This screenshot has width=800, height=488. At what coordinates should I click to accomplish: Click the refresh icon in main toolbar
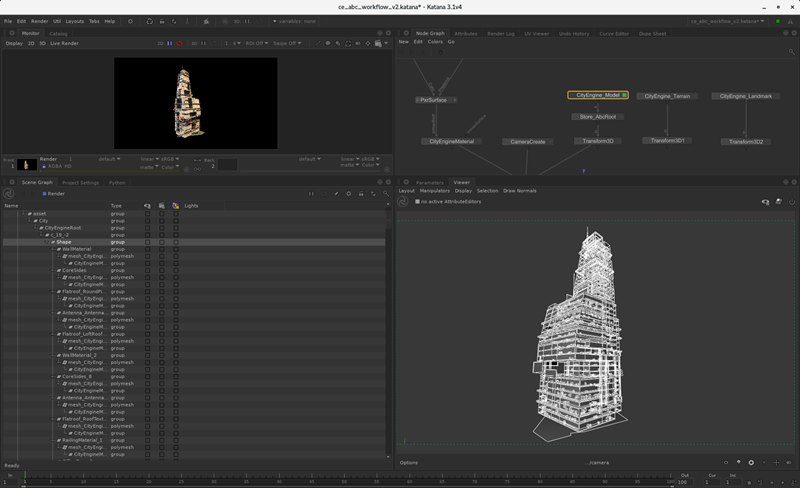click(x=149, y=20)
